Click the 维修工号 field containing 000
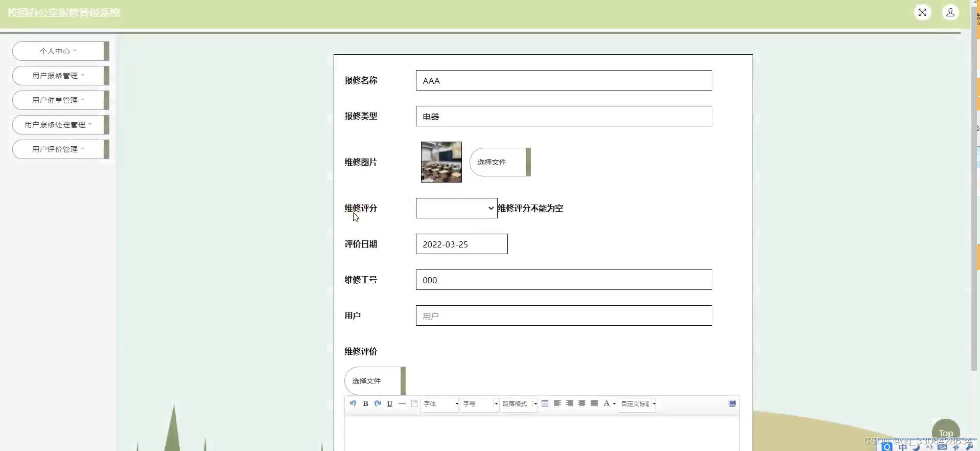980x451 pixels. (x=564, y=280)
